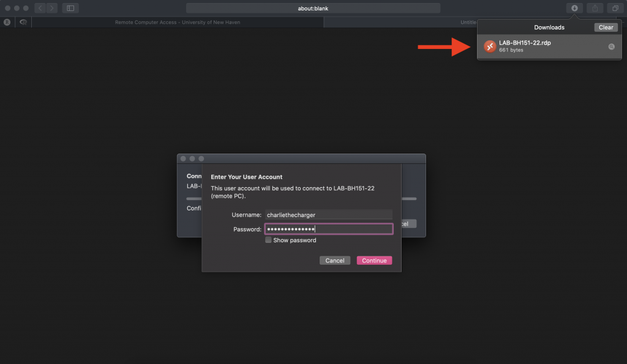This screenshot has width=627, height=364.
Task: Enable the Show password checkbox
Action: click(268, 240)
